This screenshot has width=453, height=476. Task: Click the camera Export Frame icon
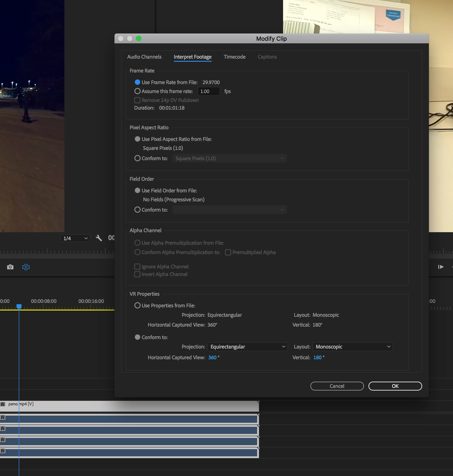[10, 267]
